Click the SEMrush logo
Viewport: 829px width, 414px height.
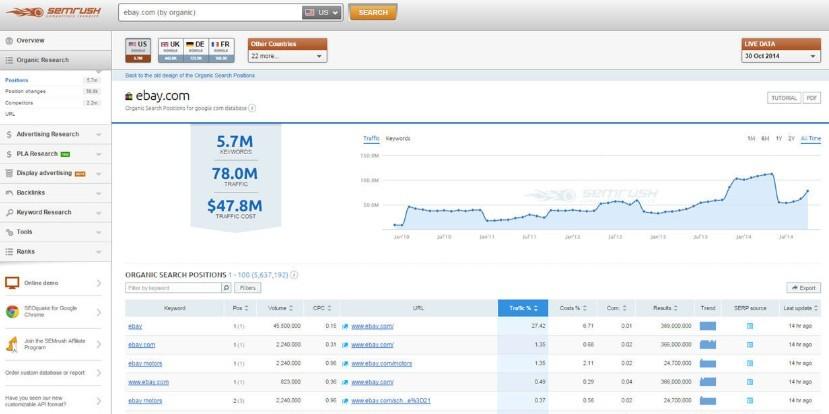pos(54,12)
